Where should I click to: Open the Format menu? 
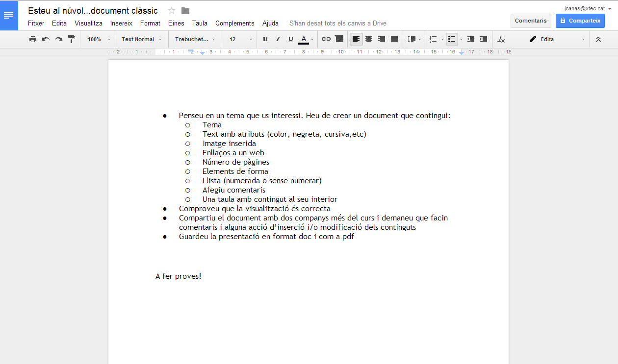(x=150, y=23)
